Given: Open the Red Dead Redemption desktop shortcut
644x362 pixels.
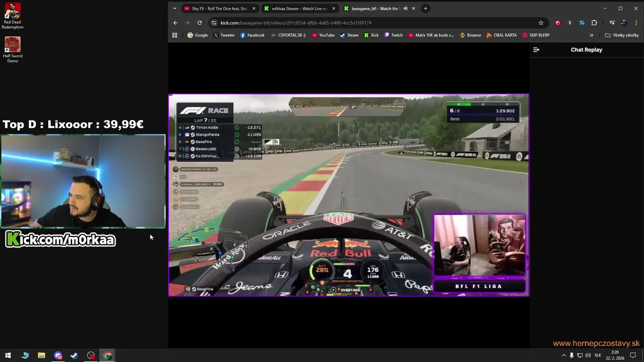Looking at the screenshot, I should [x=13, y=17].
